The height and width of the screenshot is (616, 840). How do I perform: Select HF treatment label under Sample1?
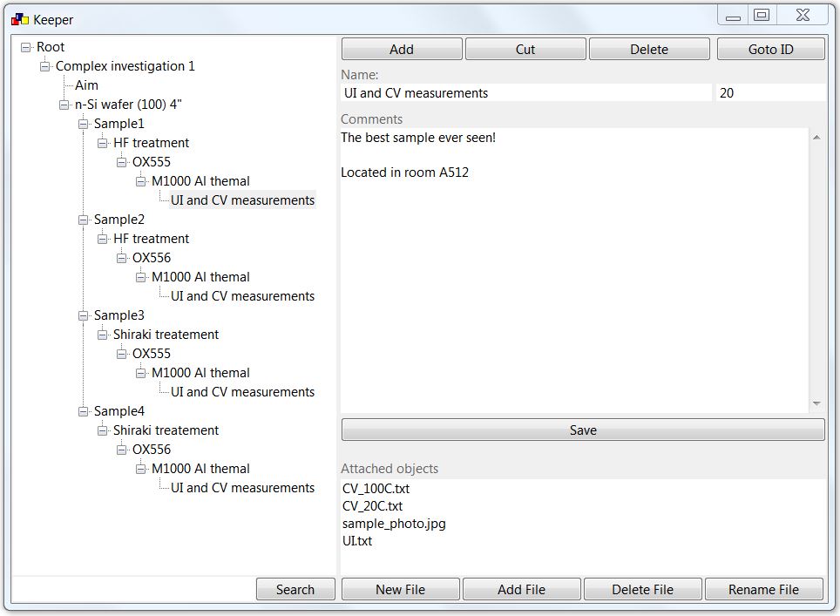click(x=151, y=143)
